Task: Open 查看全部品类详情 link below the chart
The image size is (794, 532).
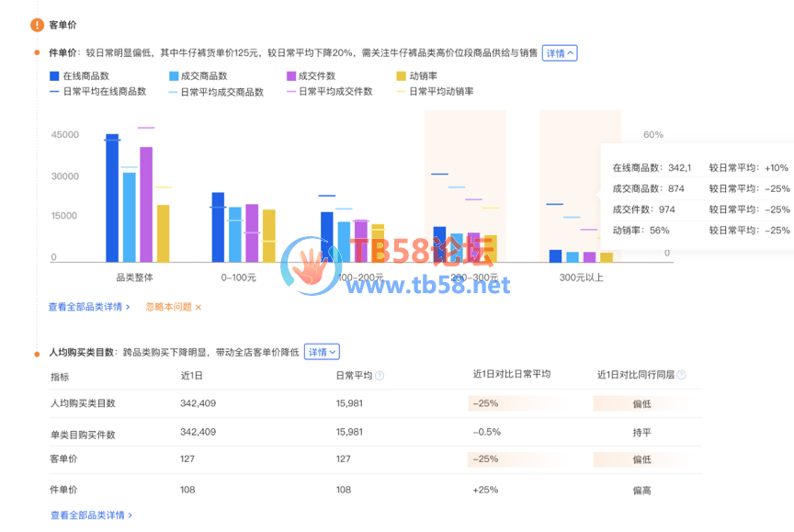Action: point(89,307)
